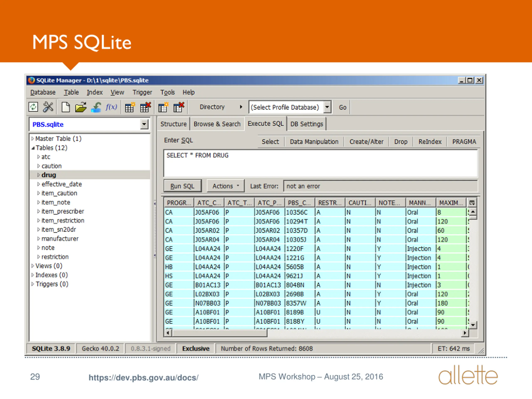The width and height of the screenshot is (532, 399).
Task: Open the Database menu
Action: pyautogui.click(x=43, y=92)
